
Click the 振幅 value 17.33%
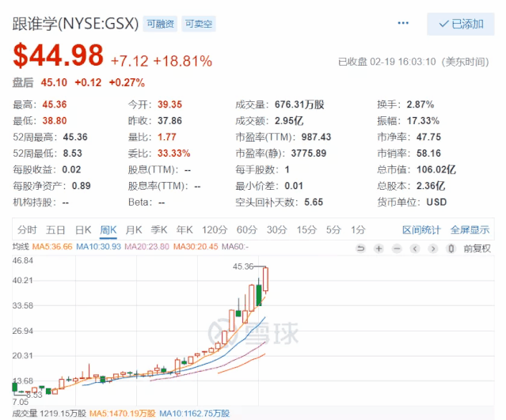[423, 121]
